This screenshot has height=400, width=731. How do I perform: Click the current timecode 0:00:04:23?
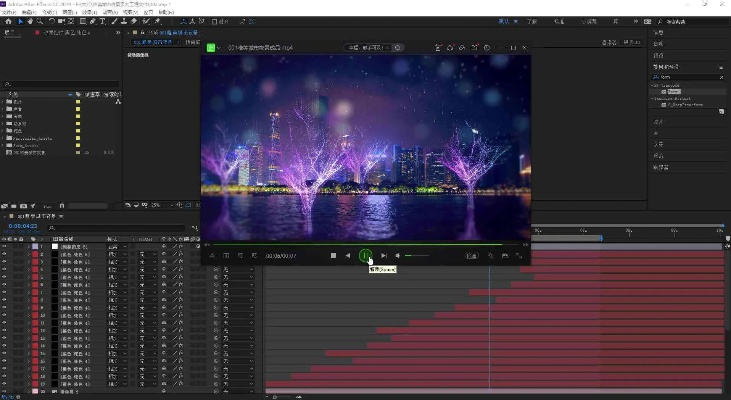point(24,226)
